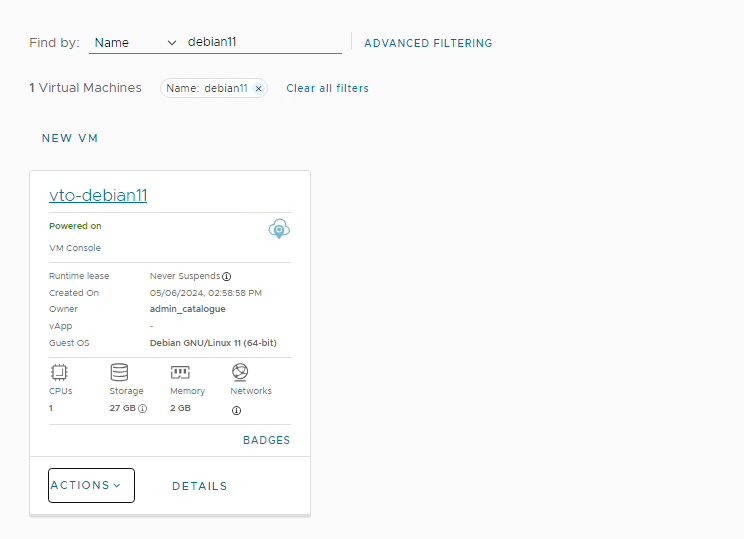Click the Storage disk icon

click(x=119, y=372)
